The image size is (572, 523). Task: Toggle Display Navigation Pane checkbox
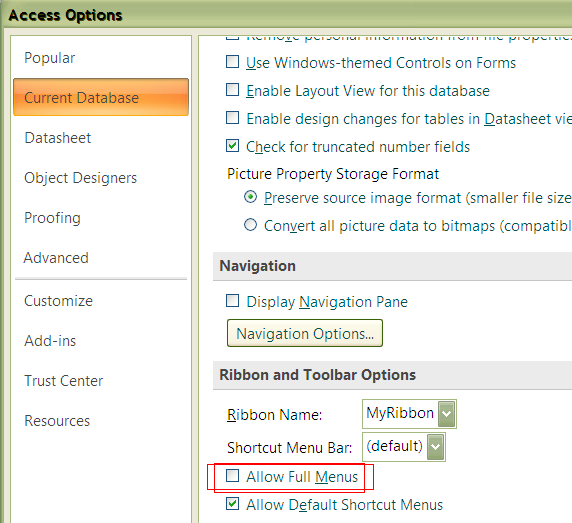coord(232,301)
